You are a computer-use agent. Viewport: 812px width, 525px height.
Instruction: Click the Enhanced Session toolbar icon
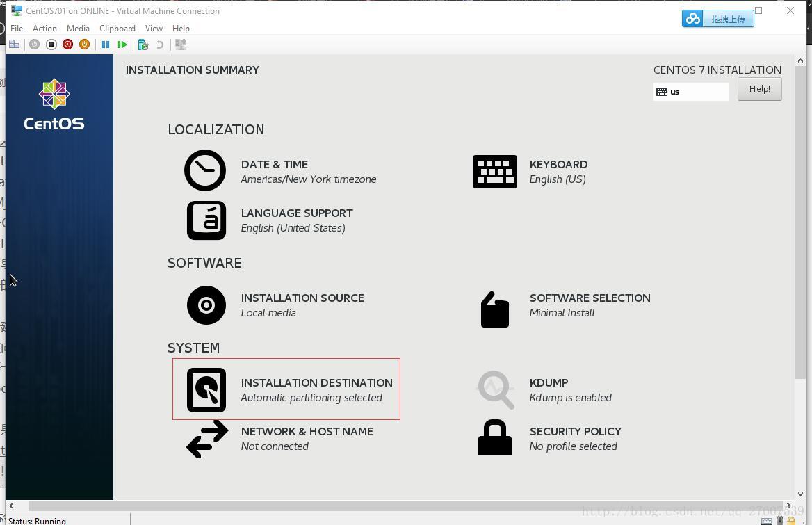(181, 45)
